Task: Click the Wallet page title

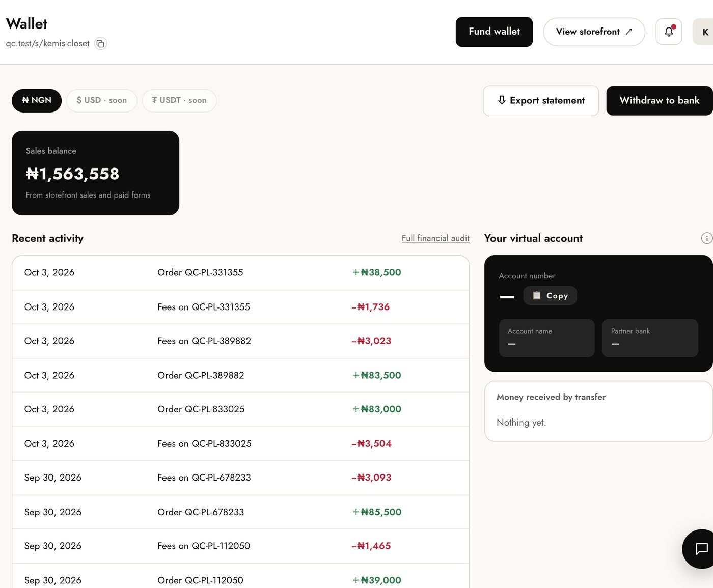Action: pyautogui.click(x=26, y=24)
